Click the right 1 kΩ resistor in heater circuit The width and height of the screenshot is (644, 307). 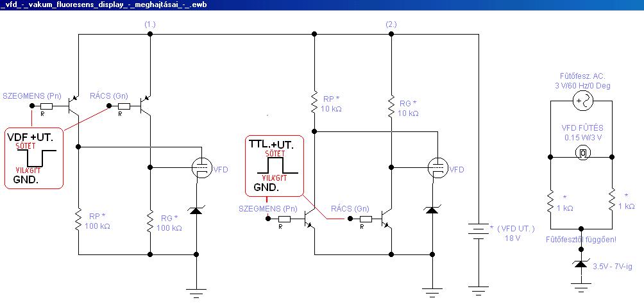(x=611, y=201)
